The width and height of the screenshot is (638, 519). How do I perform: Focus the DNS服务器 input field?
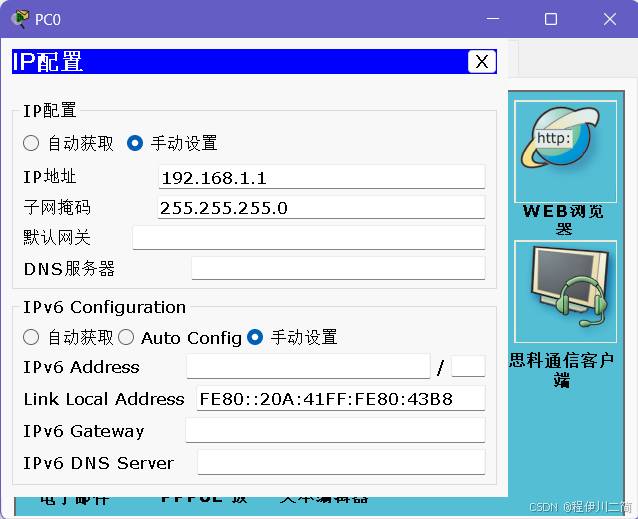coord(337,268)
